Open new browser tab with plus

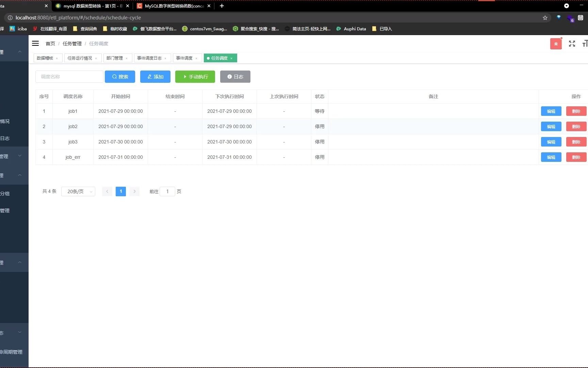point(222,6)
